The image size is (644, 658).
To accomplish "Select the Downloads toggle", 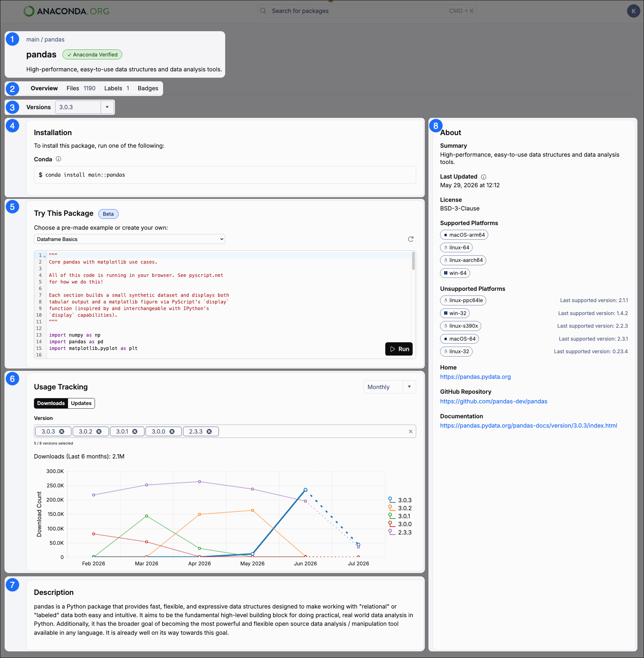I will 51,403.
